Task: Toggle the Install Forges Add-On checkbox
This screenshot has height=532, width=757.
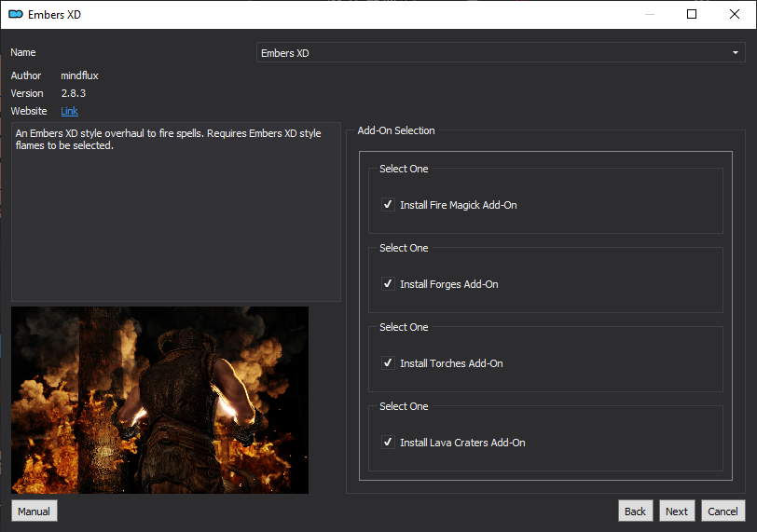Action: tap(388, 283)
